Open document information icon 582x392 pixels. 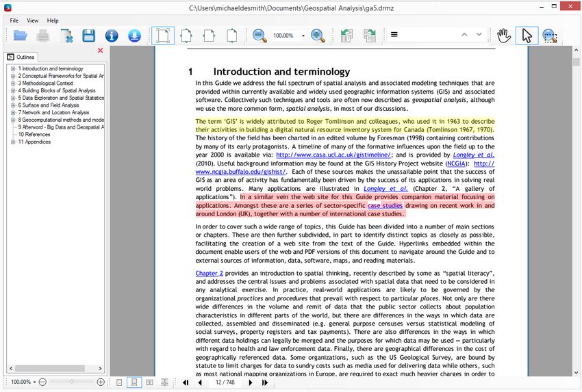click(112, 36)
